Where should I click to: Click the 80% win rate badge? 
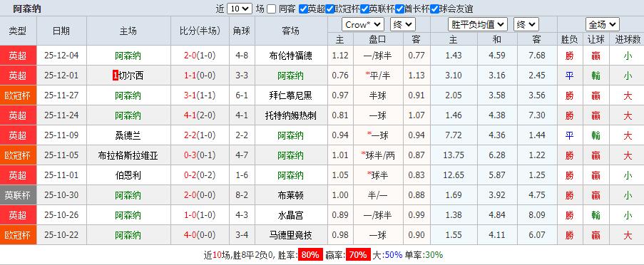(310, 255)
